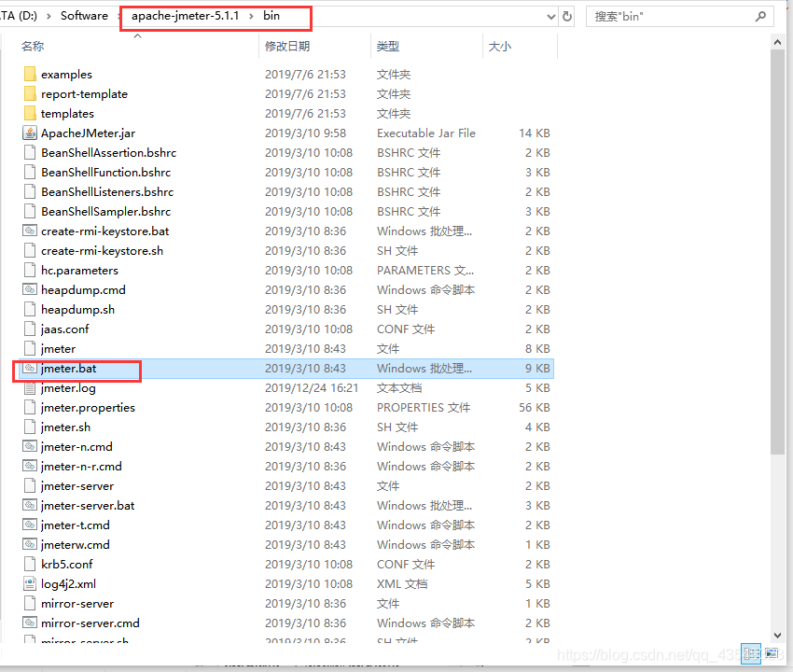The image size is (793, 672).
Task: Sort files by 修改日期 column
Action: tap(287, 46)
